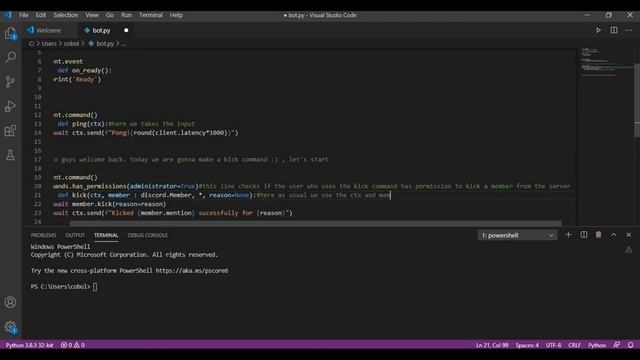
Task: Click the editor vertical scrollbar
Action: (x=637, y=100)
